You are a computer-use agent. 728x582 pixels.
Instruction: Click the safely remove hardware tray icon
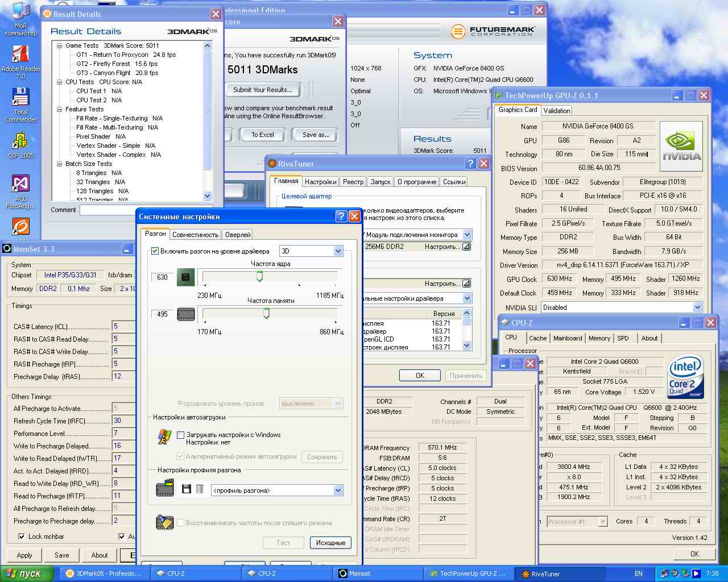[685, 573]
